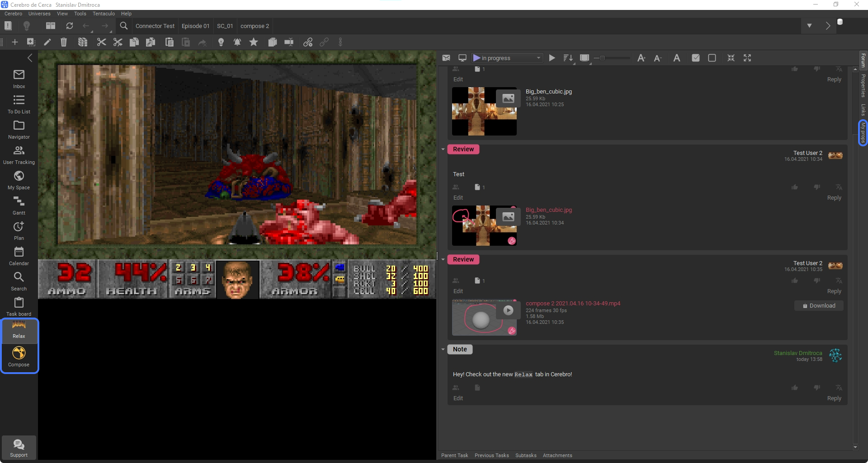Screen dimensions: 868x463
Task: Toggle the checked checkbox in forum toolbar
Action: 696,58
